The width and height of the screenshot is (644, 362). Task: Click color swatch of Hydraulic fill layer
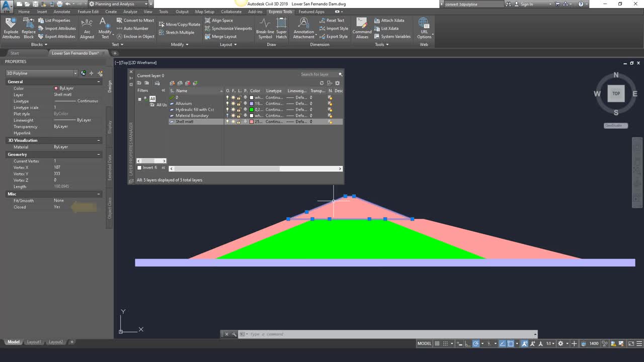pos(252,110)
